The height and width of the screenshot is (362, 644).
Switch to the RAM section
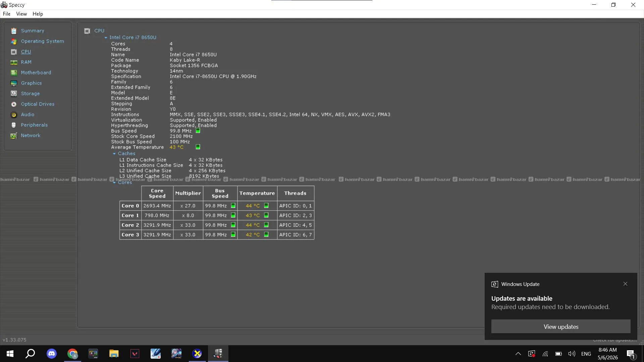click(26, 62)
